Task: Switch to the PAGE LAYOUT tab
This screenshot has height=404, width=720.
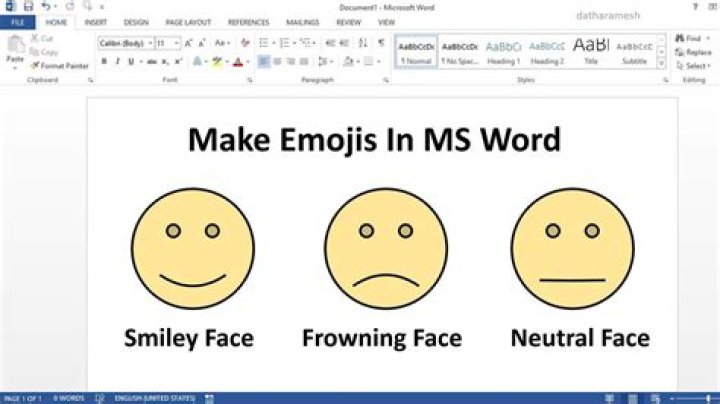Action: [x=188, y=22]
